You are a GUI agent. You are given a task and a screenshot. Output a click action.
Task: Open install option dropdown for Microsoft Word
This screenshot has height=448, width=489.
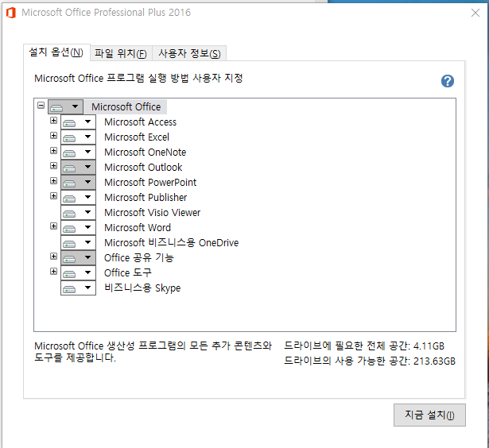(x=78, y=227)
